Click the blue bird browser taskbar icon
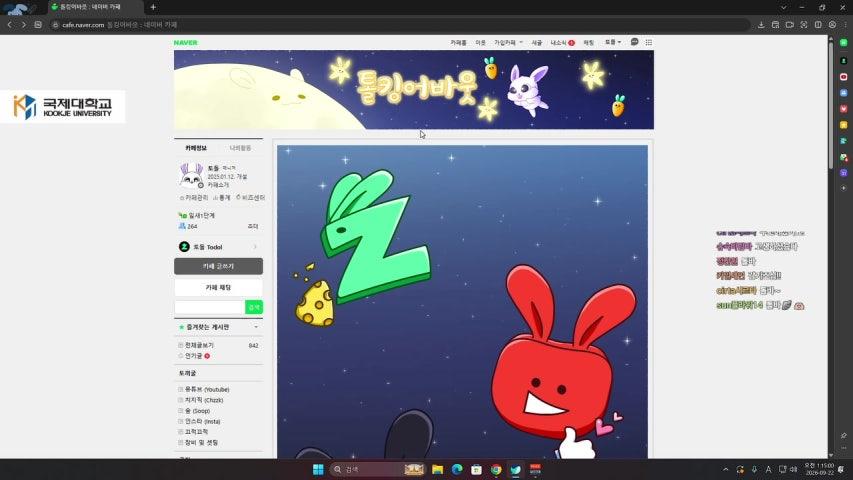Screen dimensions: 853x480 516,469
